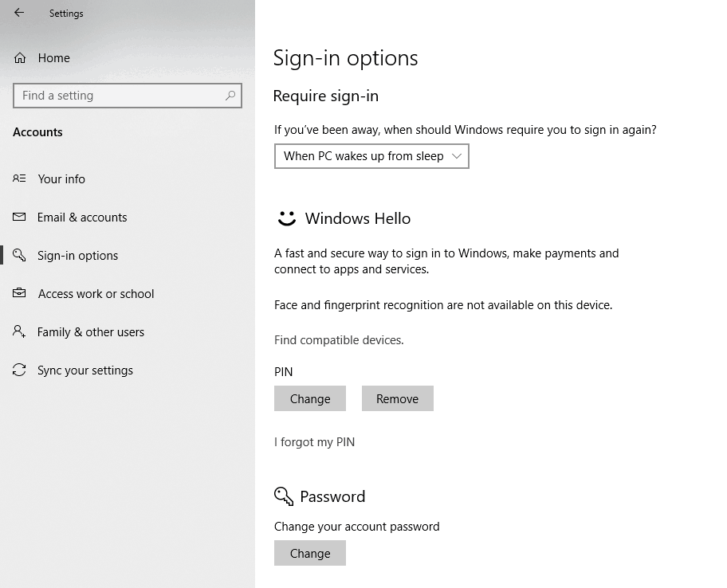Image resolution: width=727 pixels, height=588 pixels.
Task: Select Sign-in options in sidebar
Action: (77, 255)
